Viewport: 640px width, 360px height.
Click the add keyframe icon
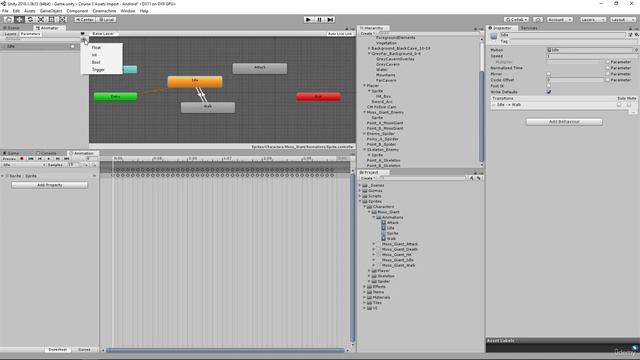pos(86,164)
